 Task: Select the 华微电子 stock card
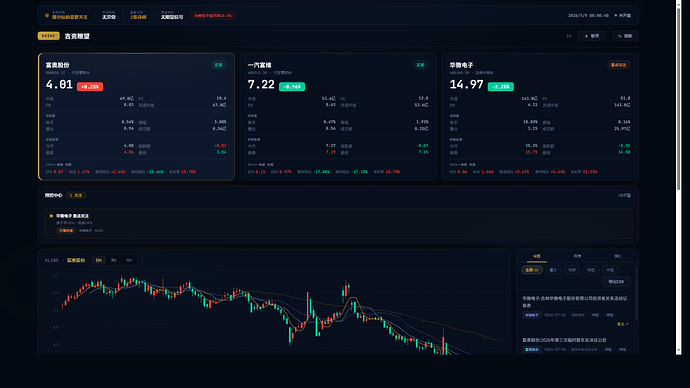pyautogui.click(x=540, y=117)
